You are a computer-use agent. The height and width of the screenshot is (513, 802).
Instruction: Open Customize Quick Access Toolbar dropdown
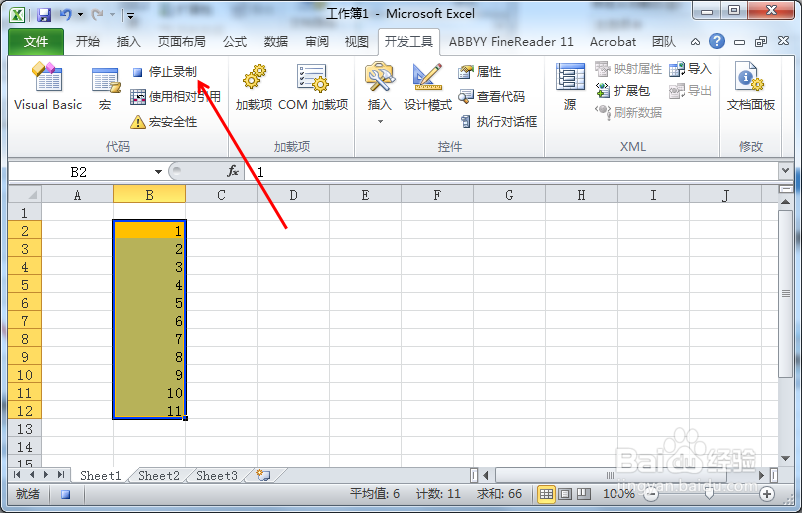[130, 16]
